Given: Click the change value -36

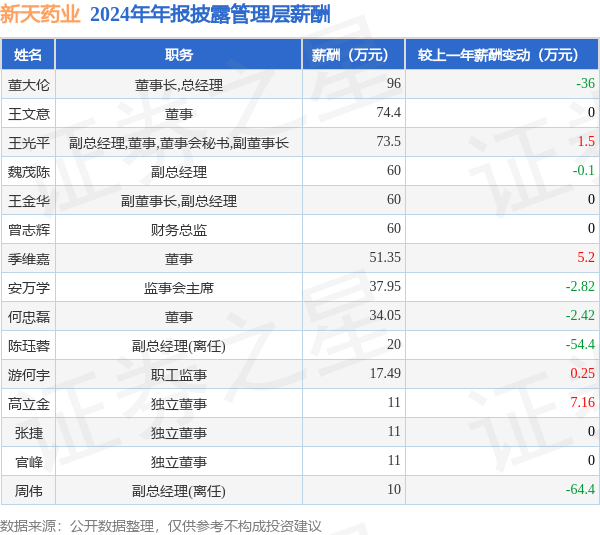Looking at the screenshot, I should 585,83.
